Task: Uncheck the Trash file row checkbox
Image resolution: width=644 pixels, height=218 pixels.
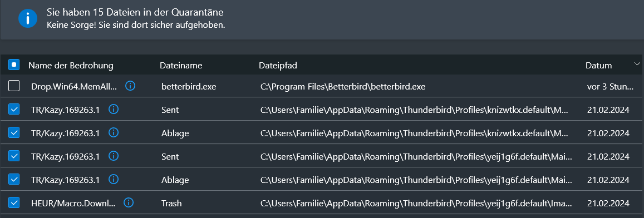Action: [x=14, y=202]
